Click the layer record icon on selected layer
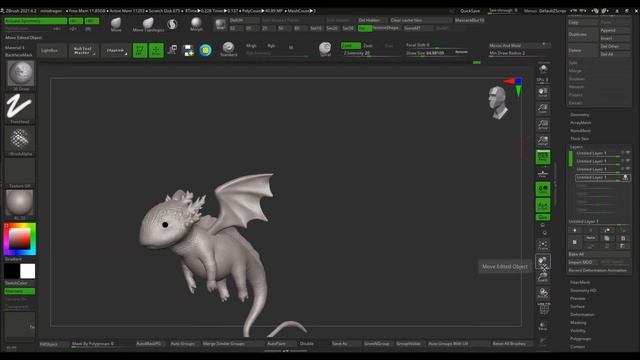 point(625,178)
